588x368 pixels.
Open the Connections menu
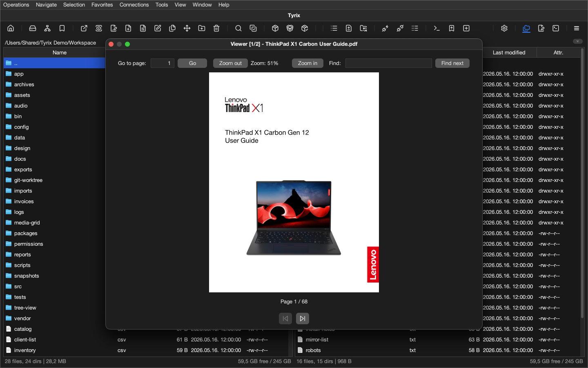pyautogui.click(x=134, y=5)
